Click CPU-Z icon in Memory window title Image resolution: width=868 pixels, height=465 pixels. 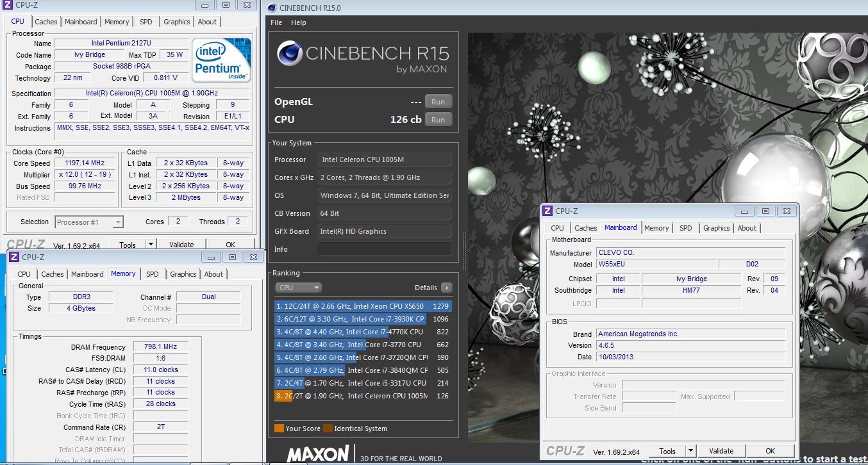point(14,257)
